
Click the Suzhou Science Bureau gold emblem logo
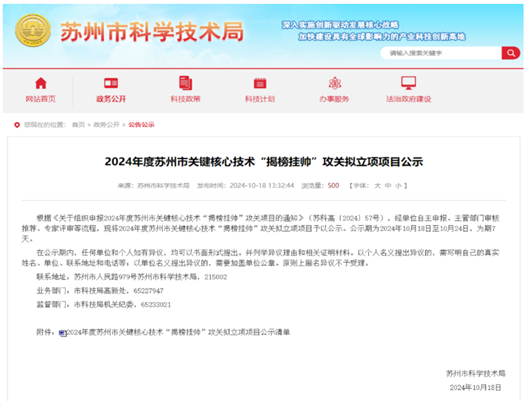pyautogui.click(x=33, y=30)
